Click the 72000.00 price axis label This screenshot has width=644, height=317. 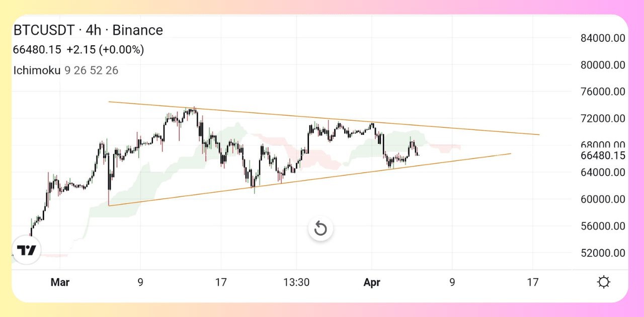click(602, 119)
